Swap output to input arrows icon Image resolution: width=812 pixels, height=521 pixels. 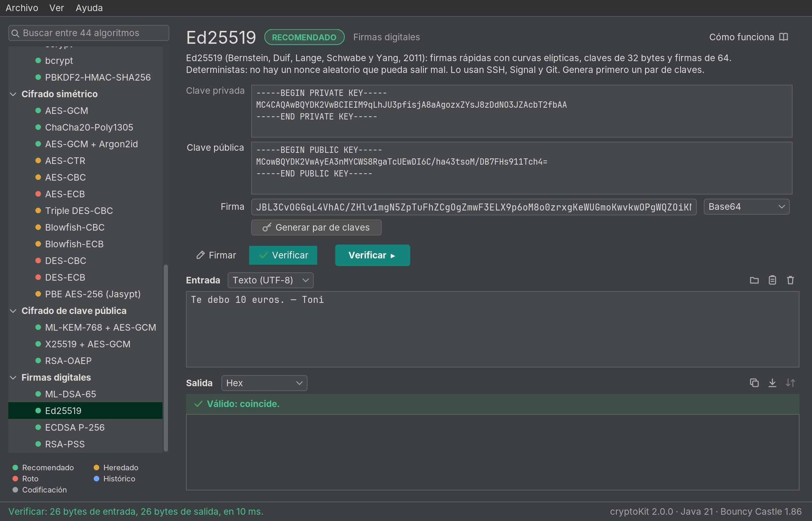click(790, 383)
